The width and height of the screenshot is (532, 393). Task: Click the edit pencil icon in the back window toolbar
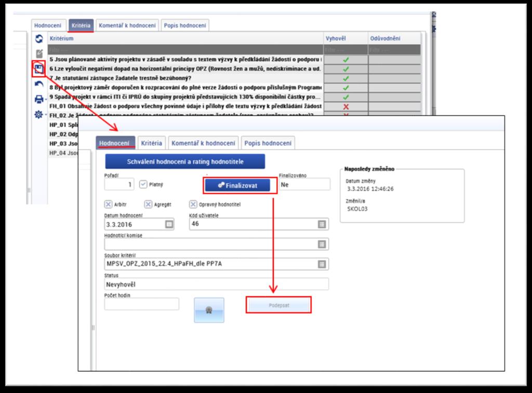[39, 53]
